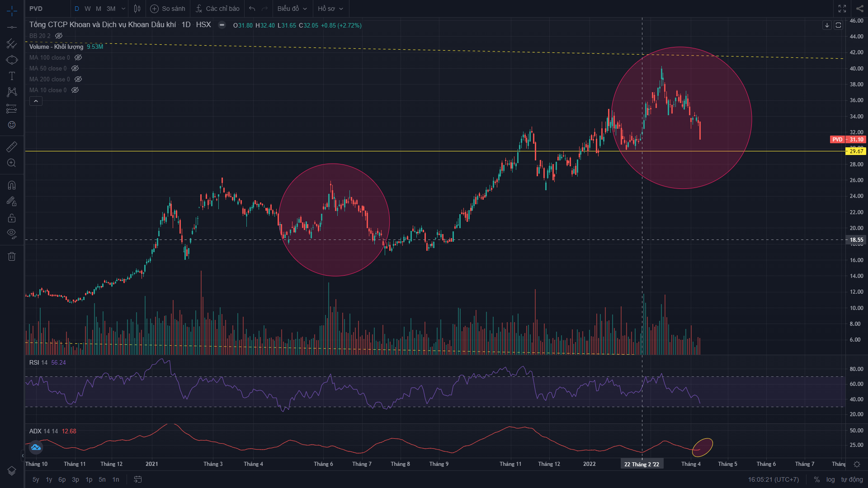Toggle lock all drawing tools

click(x=12, y=218)
